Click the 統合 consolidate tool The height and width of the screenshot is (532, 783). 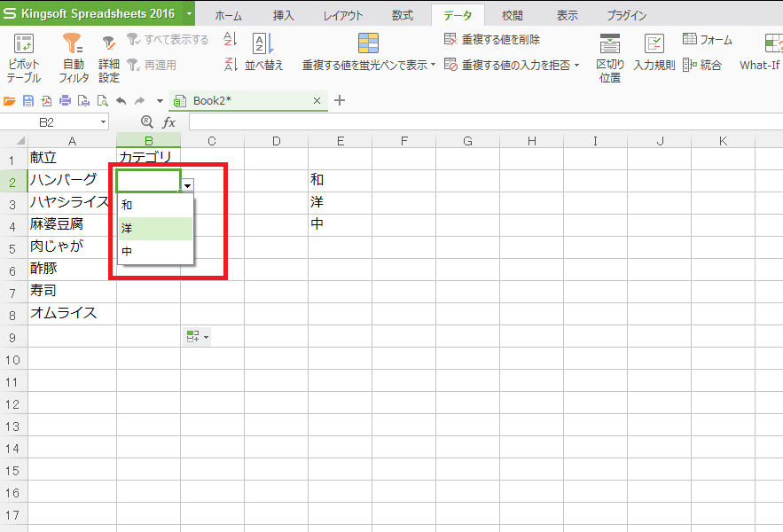(702, 65)
